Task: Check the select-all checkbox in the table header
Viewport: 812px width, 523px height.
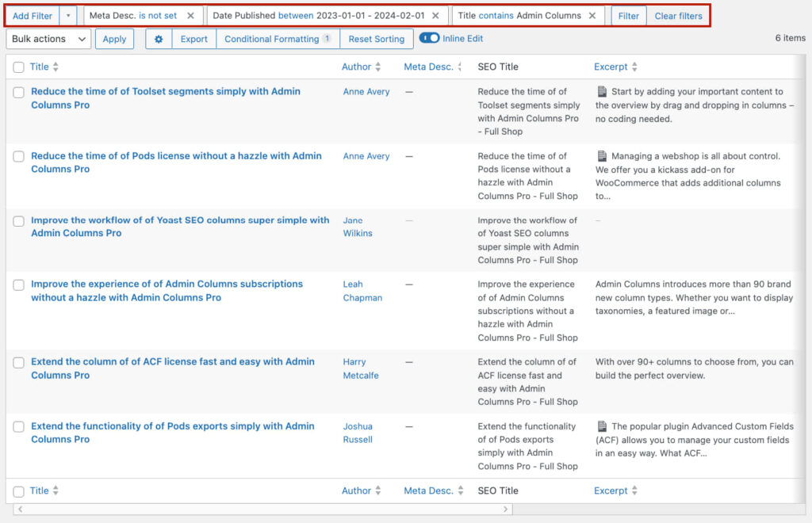Action: tap(18, 67)
